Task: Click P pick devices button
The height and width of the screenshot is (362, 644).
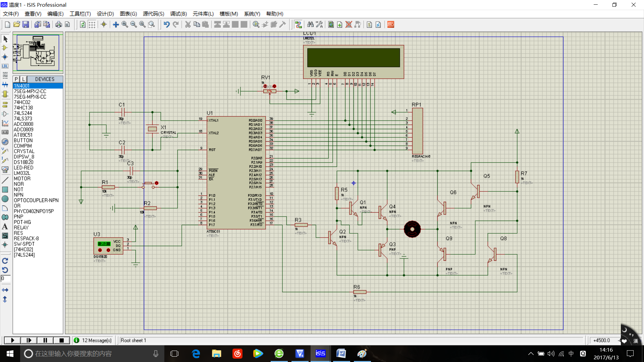Action: tap(16, 79)
